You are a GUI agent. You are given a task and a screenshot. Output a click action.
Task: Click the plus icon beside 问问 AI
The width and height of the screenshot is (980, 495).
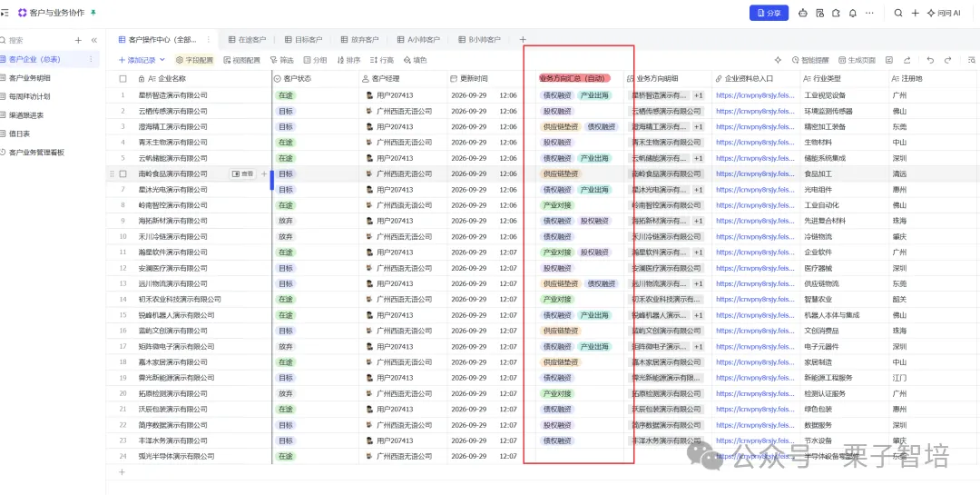pyautogui.click(x=915, y=13)
